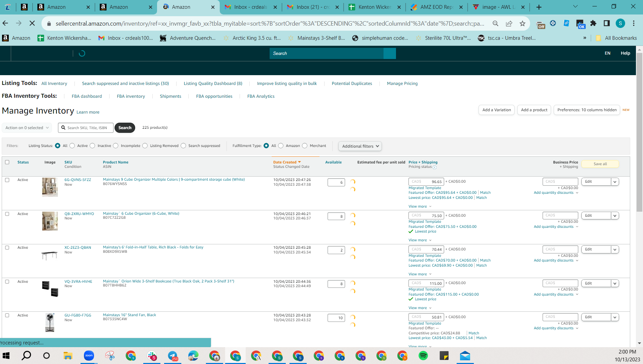Image resolution: width=643 pixels, height=364 pixels.
Task: Open Zoom from the taskbar
Action: coord(89,356)
